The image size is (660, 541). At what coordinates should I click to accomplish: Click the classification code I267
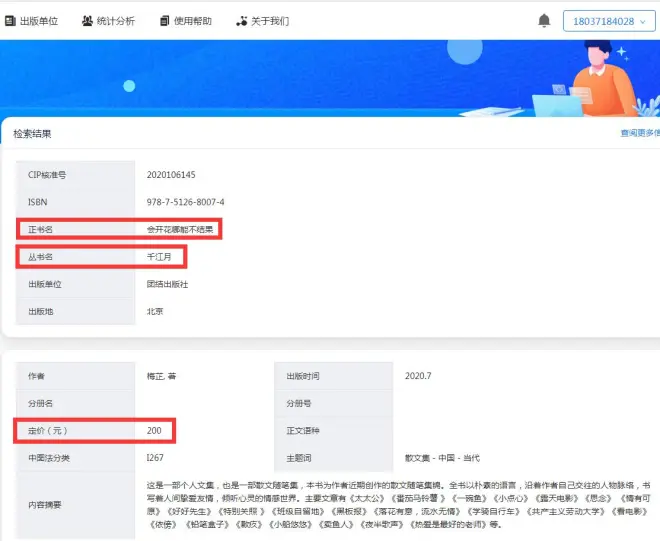(x=157, y=458)
